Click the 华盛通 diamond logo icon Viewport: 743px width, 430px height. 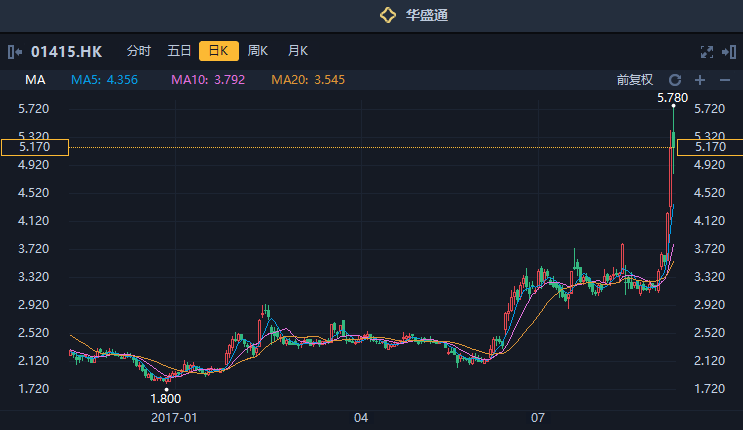click(388, 15)
